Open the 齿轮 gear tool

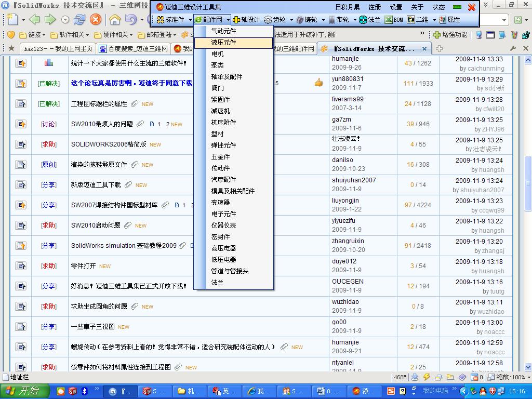click(x=275, y=20)
